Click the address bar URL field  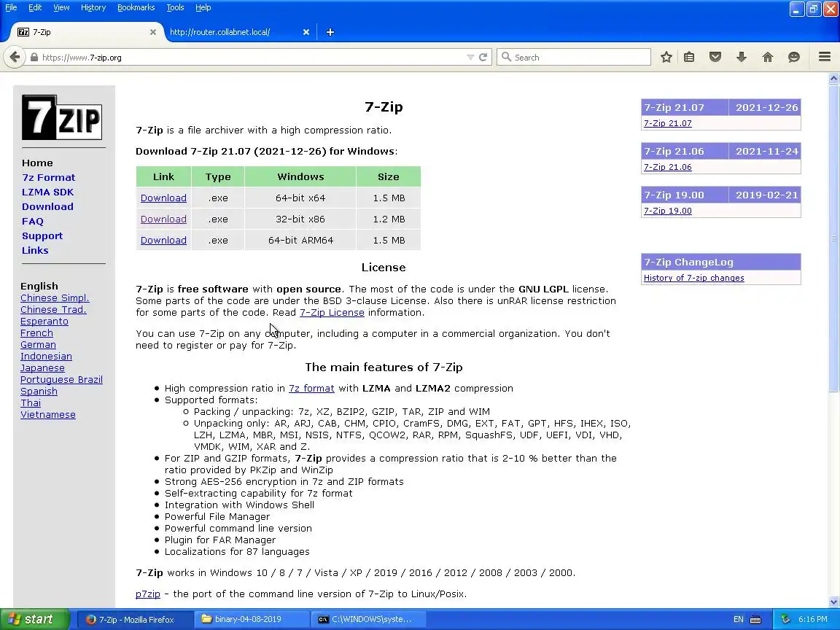tap(252, 58)
